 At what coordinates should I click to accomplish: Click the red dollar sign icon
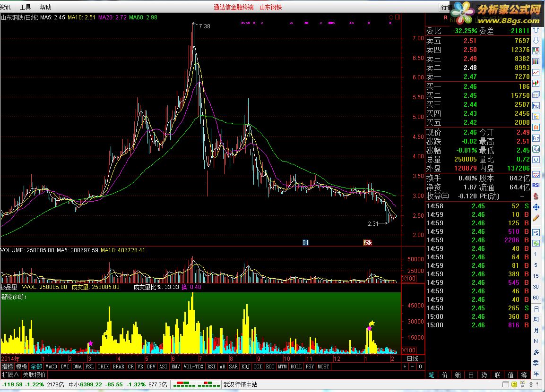[x=536, y=196]
